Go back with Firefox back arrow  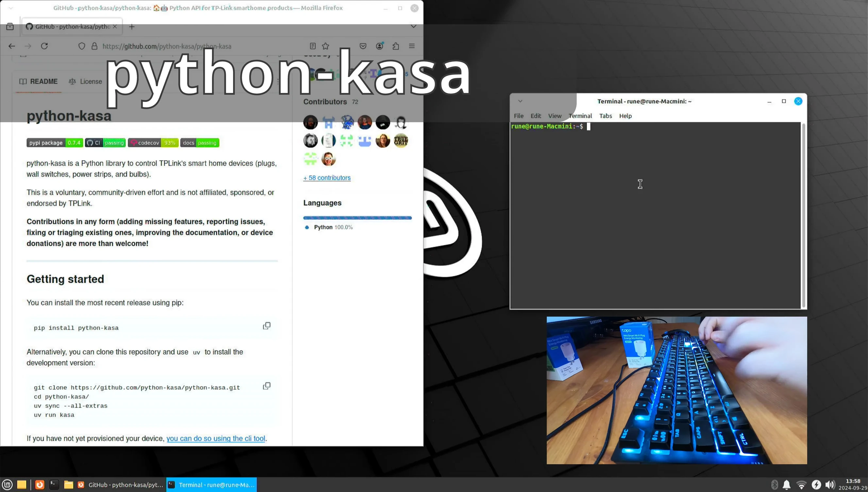[x=12, y=46]
